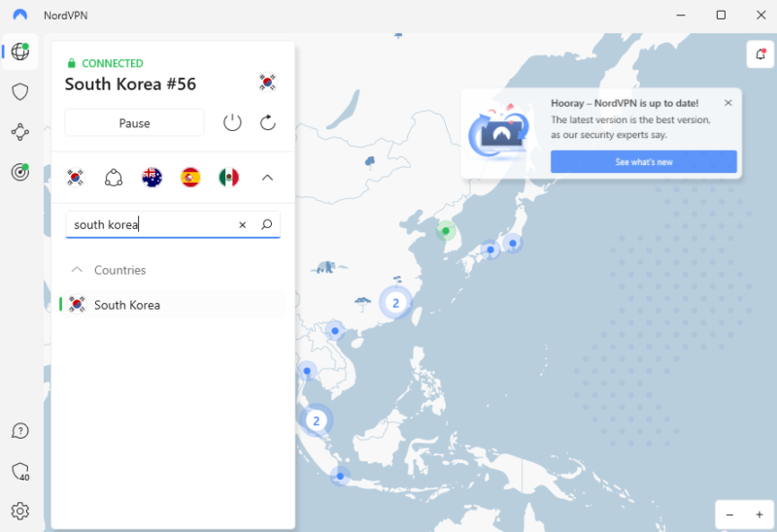Connect to Australia flag shortcut
777x532 pixels.
tap(152, 178)
